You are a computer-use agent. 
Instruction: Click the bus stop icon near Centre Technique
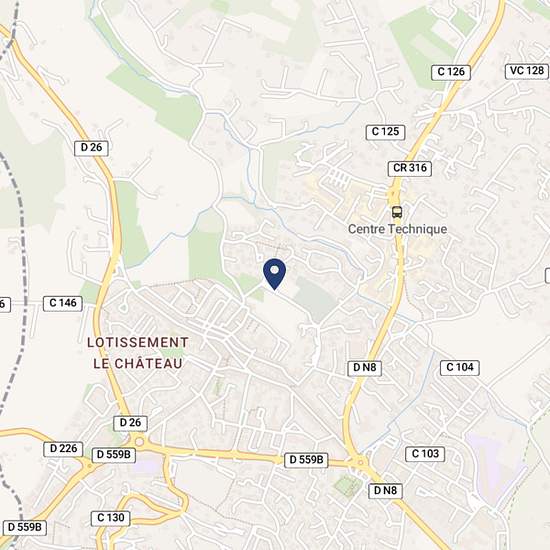[x=397, y=212]
